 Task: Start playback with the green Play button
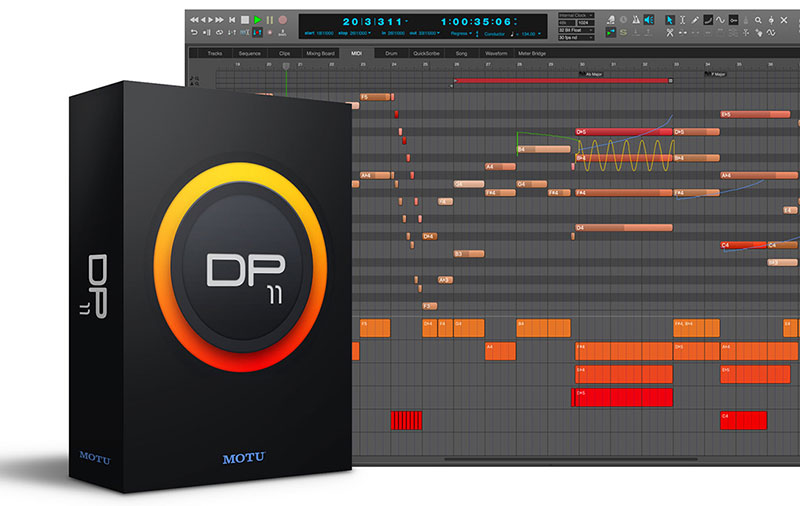coord(258,20)
